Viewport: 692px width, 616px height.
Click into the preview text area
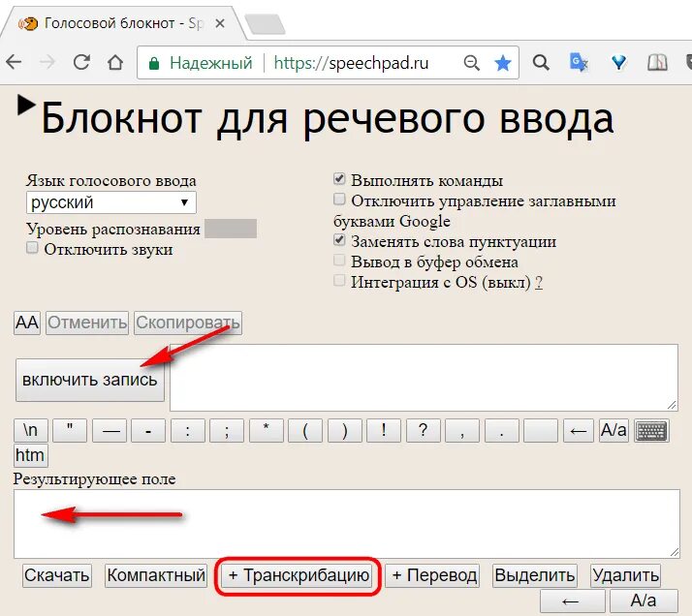coord(424,378)
